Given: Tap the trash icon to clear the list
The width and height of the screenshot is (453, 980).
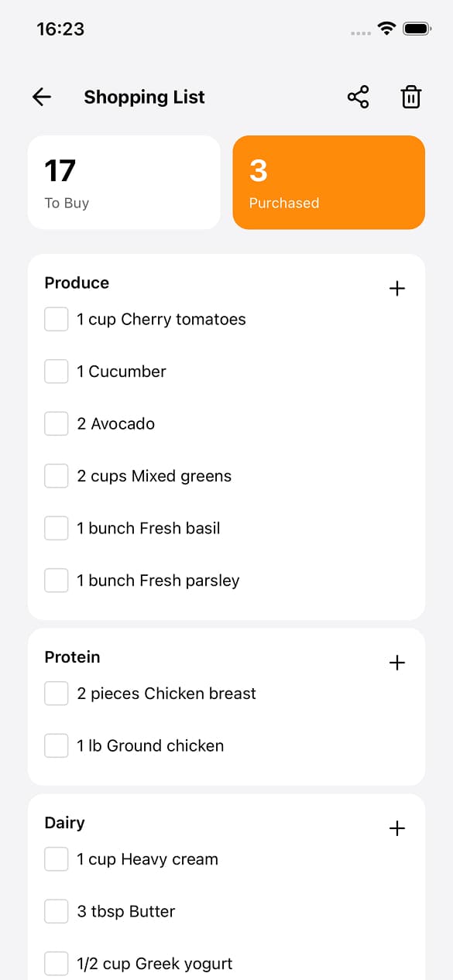Looking at the screenshot, I should coord(411,97).
